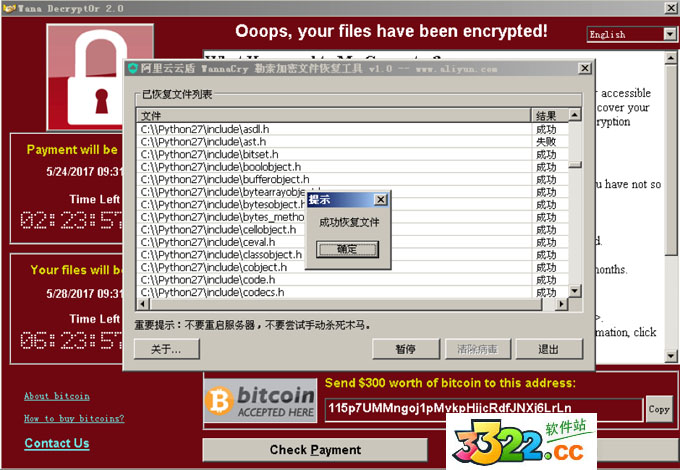This screenshot has height=470, width=680.
Task: Click the Wana Decrypt0r title bar icon
Action: coord(9,8)
